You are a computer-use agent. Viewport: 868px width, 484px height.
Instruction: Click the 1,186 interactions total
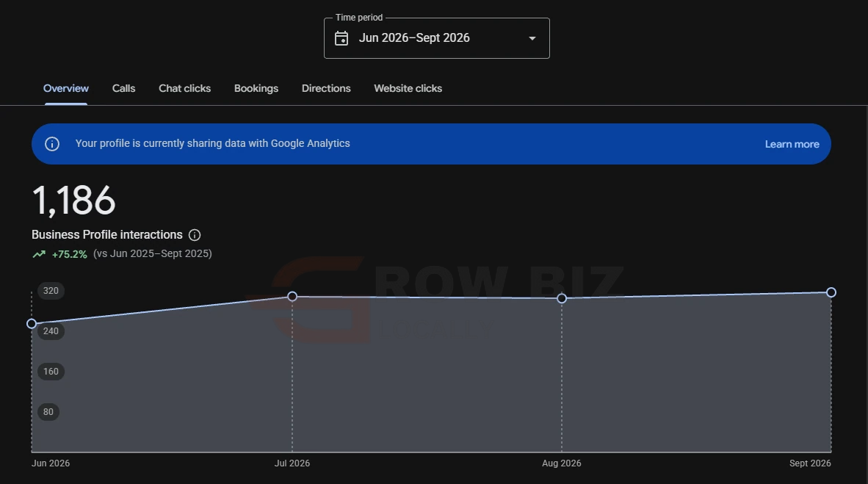point(73,201)
